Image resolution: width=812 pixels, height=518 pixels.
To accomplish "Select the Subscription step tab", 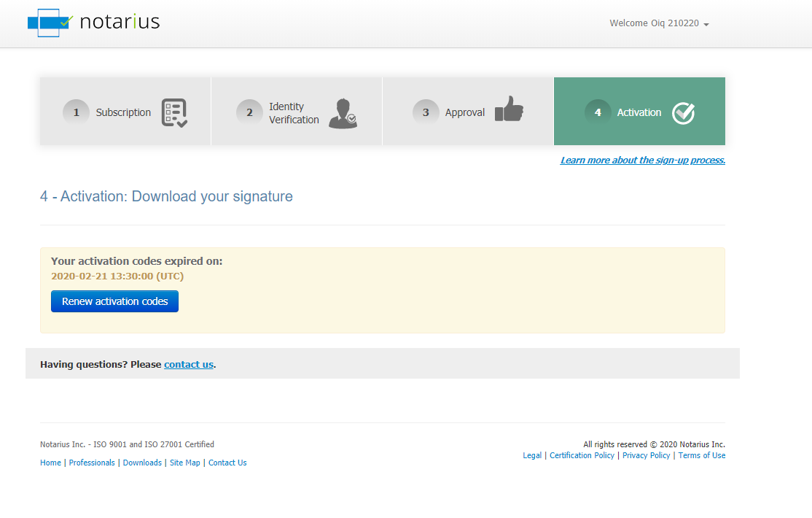I will (123, 113).
